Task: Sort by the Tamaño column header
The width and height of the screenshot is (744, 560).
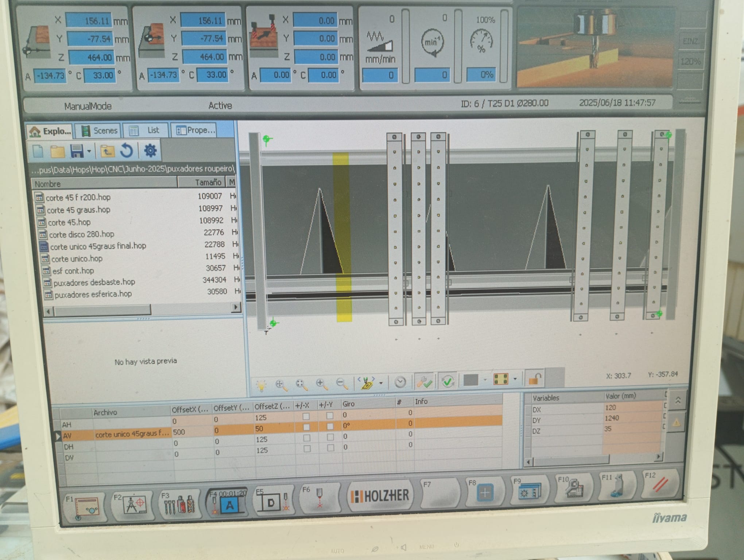Action: 202,182
